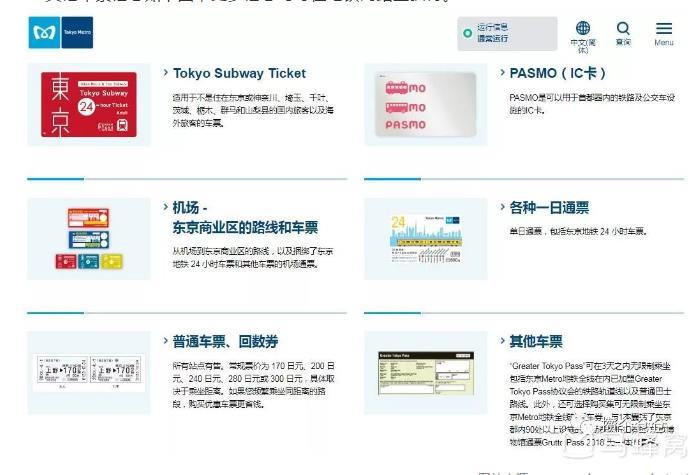The image size is (698, 475).
Task: Open the 普通车票、回数券 heading
Action: pos(225,341)
